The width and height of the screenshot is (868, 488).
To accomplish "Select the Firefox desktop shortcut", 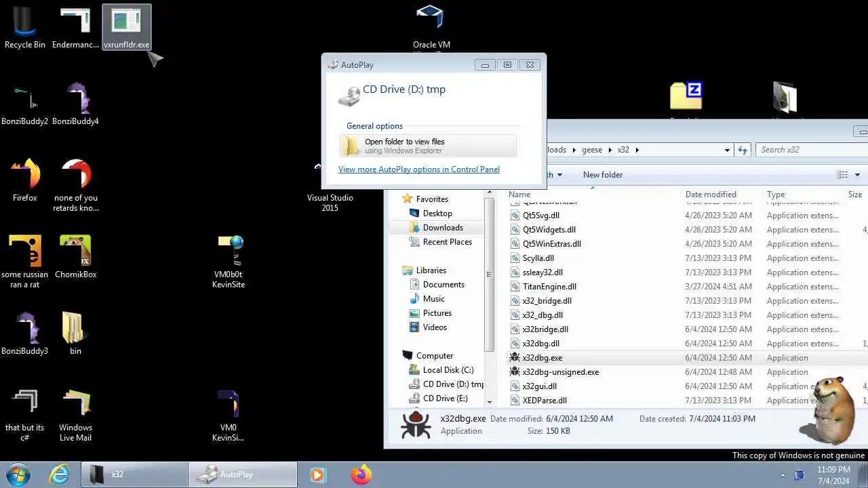I will (25, 180).
